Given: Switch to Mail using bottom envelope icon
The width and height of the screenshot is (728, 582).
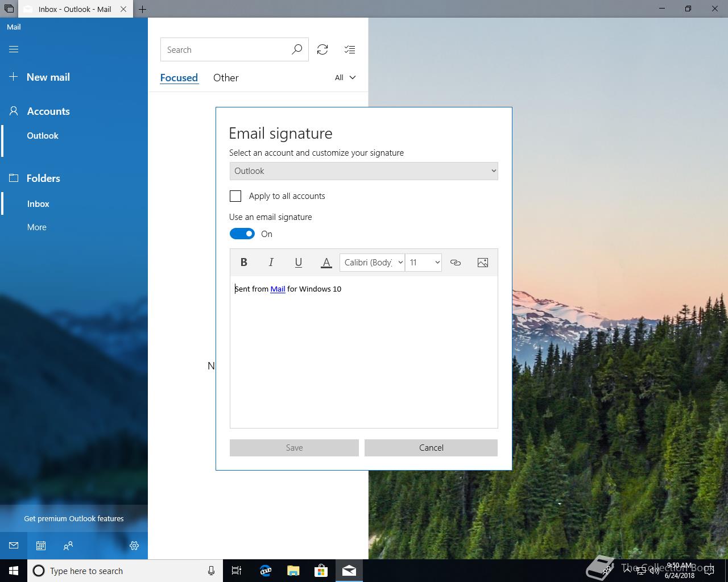Looking at the screenshot, I should [x=14, y=546].
